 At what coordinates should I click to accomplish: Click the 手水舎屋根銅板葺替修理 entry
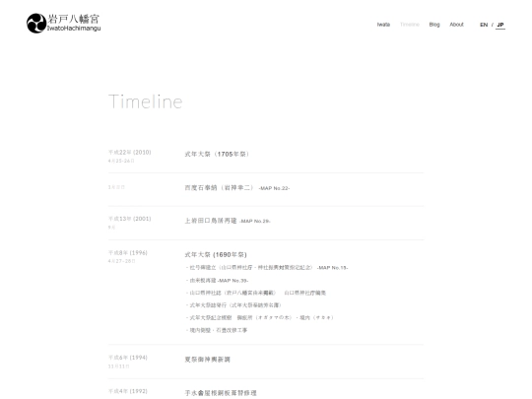coord(221,393)
